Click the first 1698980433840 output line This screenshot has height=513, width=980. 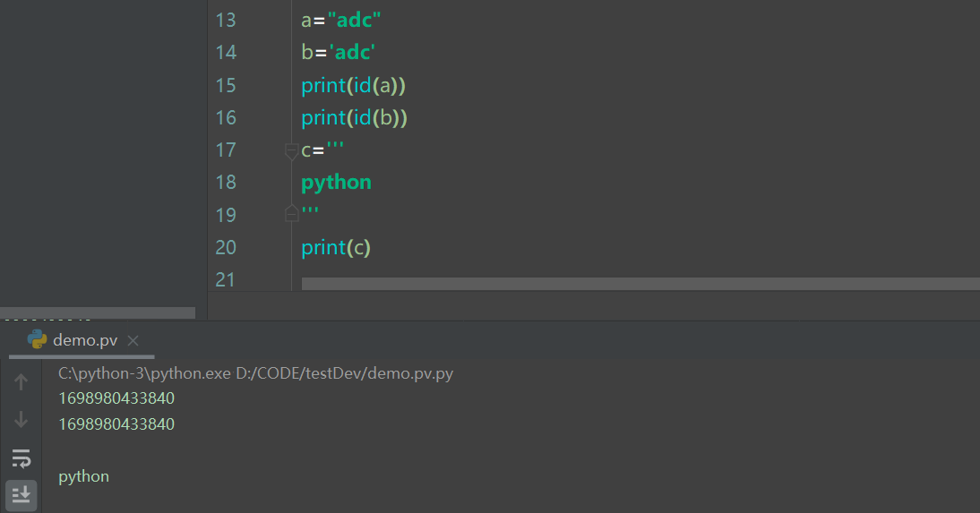pyautogui.click(x=116, y=398)
